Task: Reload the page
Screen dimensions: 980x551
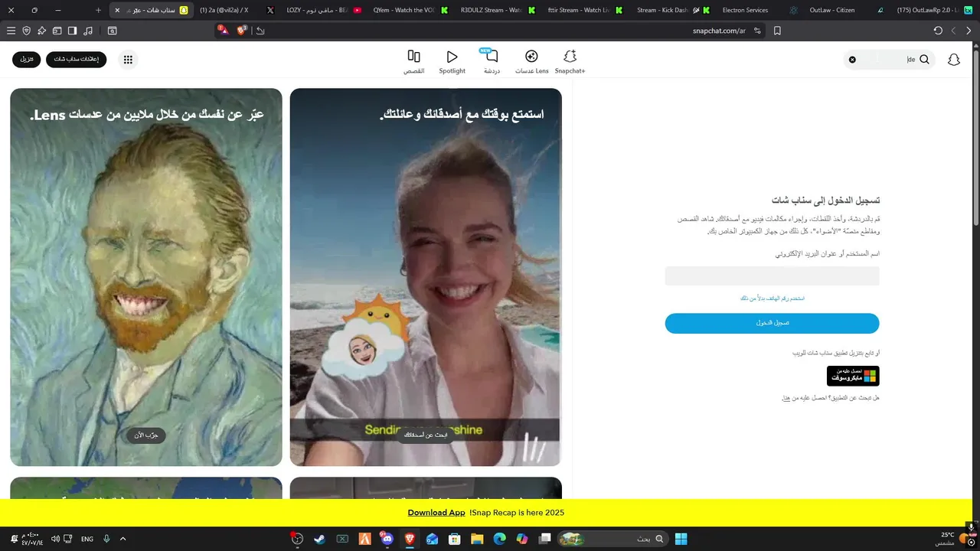Action: click(x=938, y=31)
